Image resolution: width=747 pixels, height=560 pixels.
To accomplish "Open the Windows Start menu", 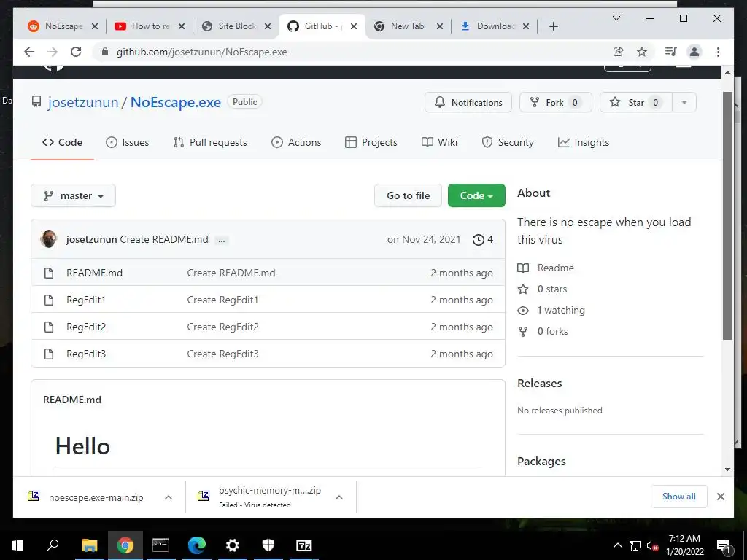I will 18,545.
